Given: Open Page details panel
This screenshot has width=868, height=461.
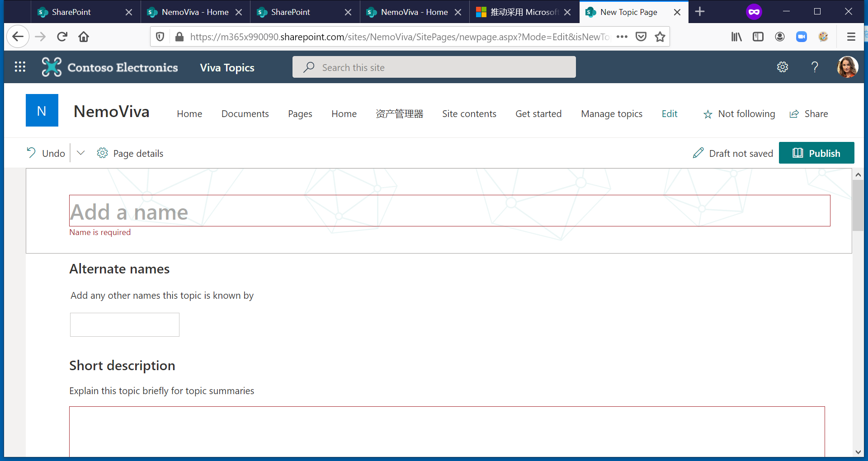Looking at the screenshot, I should coord(130,153).
